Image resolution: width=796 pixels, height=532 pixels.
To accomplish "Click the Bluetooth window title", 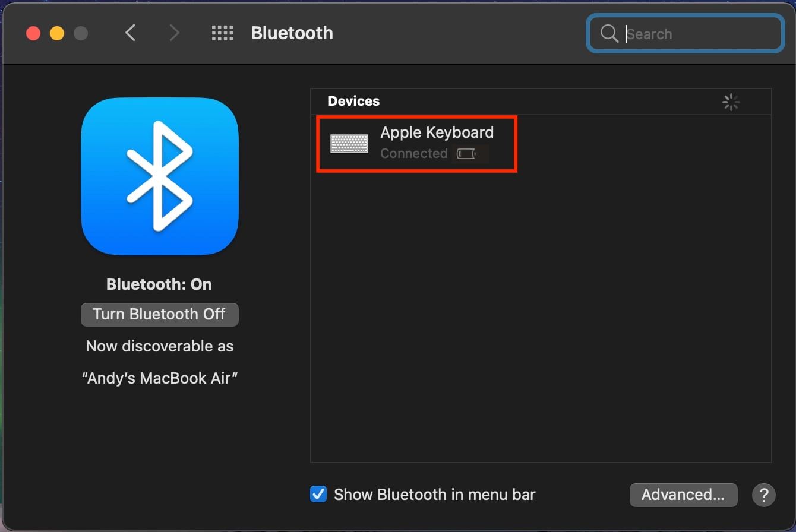I will [292, 33].
